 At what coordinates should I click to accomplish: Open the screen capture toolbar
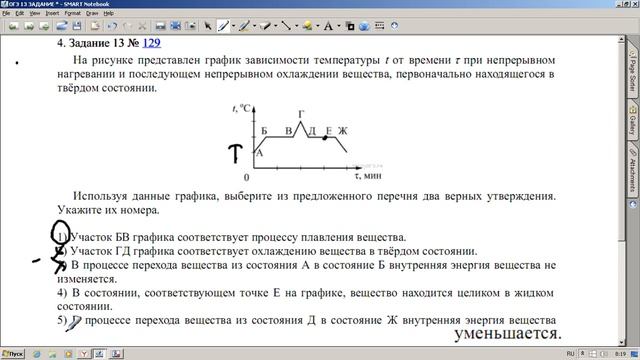click(x=191, y=26)
